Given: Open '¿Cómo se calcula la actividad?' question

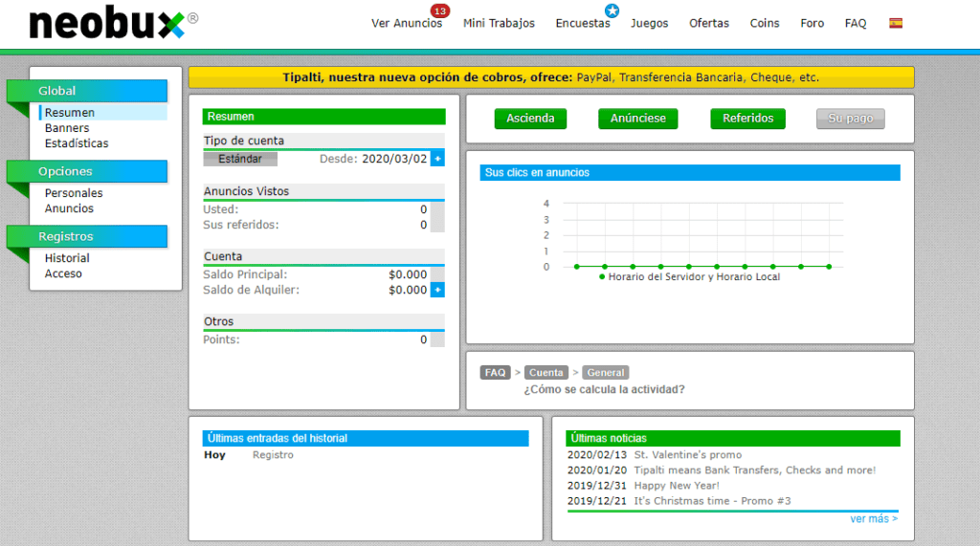Looking at the screenshot, I should tap(604, 389).
